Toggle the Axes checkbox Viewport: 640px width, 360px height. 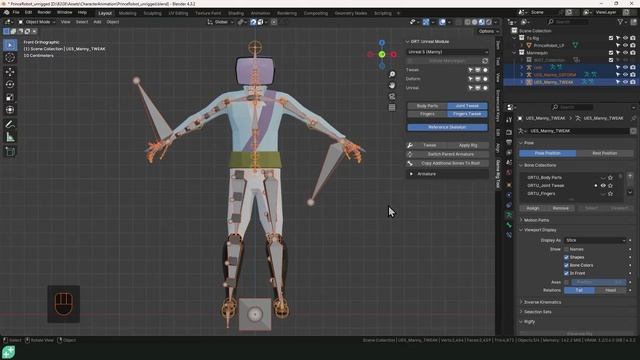[x=566, y=282]
